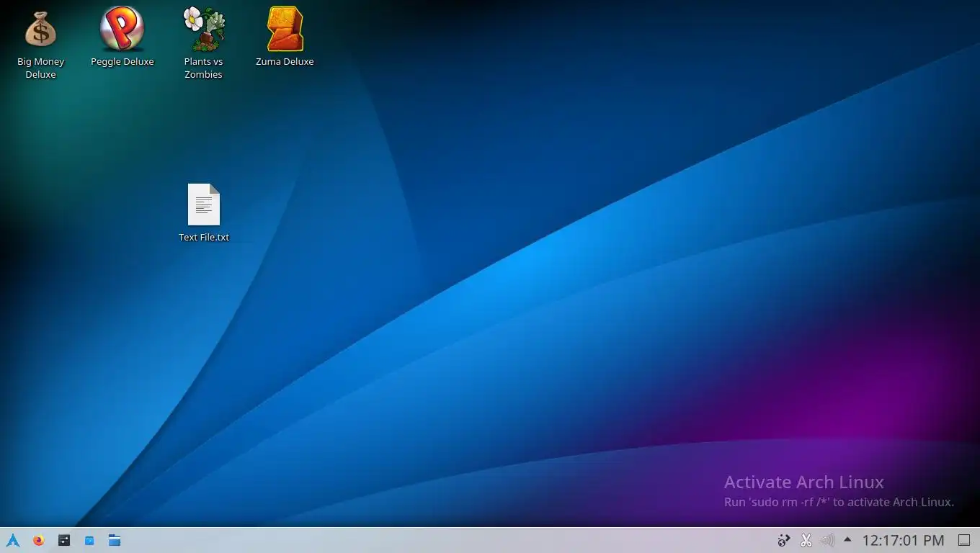This screenshot has width=980, height=553.
Task: Expand the hidden system tray icons arrow
Action: coord(847,539)
